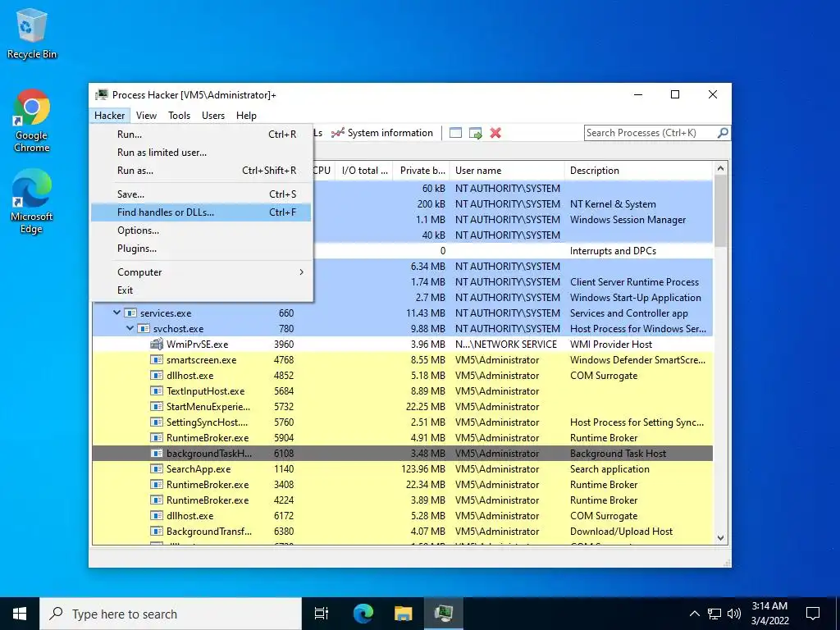Click the process list scrollbar down arrow

coord(720,538)
